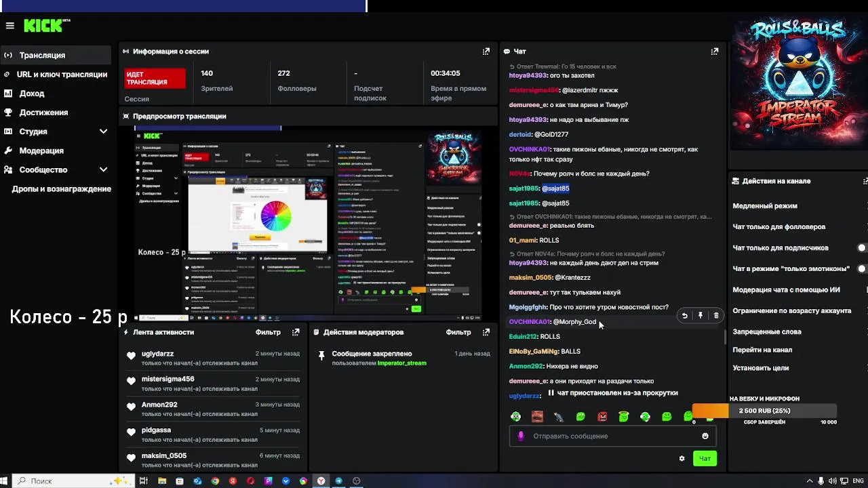This screenshot has width=868, height=488.
Task: Open the hamburger menu next to Kick logo
Action: (9, 26)
